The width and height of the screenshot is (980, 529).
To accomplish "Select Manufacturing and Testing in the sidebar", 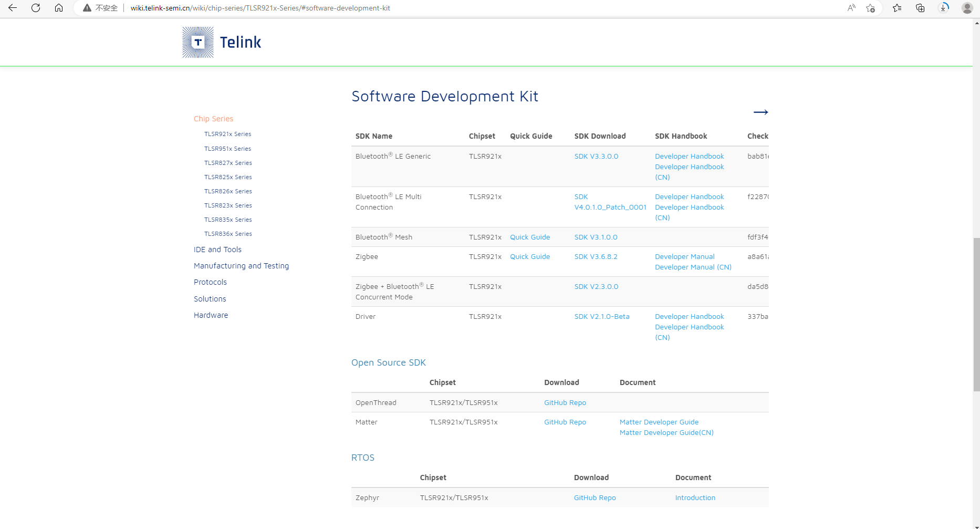I will click(241, 266).
